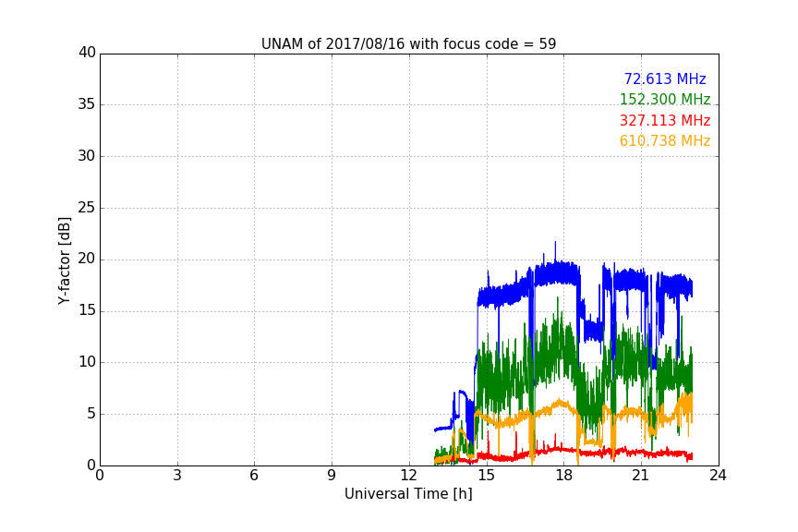Viewport: 798px width, 532px height.
Task: Click the x-axis tick label 9
Action: (332, 476)
